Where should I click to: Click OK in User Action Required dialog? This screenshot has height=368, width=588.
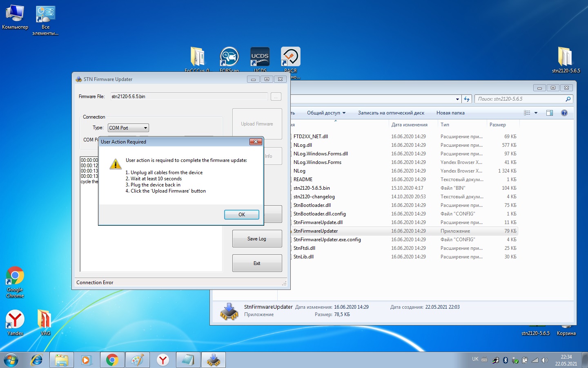coord(242,215)
